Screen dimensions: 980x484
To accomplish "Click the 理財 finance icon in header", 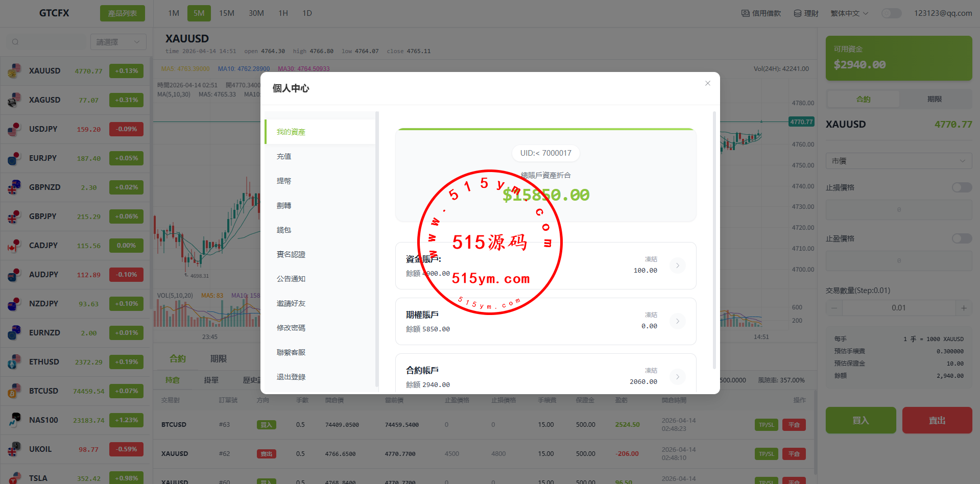I will [x=797, y=13].
